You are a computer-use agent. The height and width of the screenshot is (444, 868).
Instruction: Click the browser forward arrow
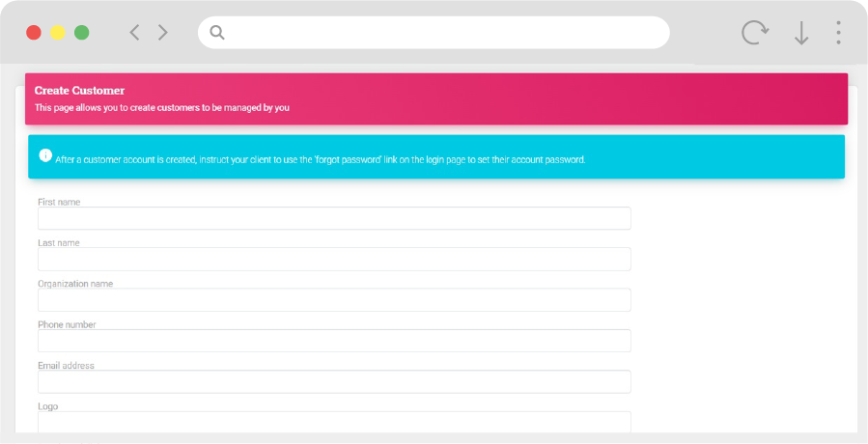[x=163, y=33]
